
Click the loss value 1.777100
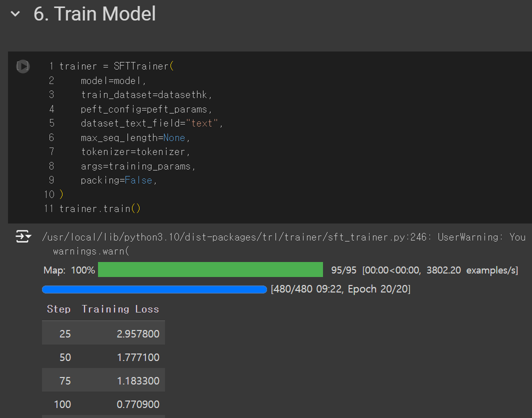click(138, 357)
